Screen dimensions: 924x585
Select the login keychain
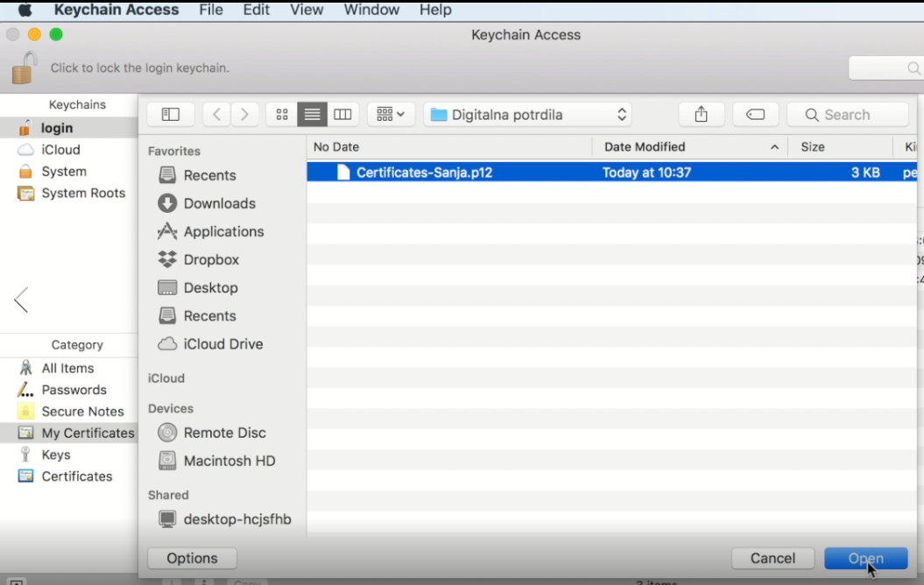pos(69,128)
